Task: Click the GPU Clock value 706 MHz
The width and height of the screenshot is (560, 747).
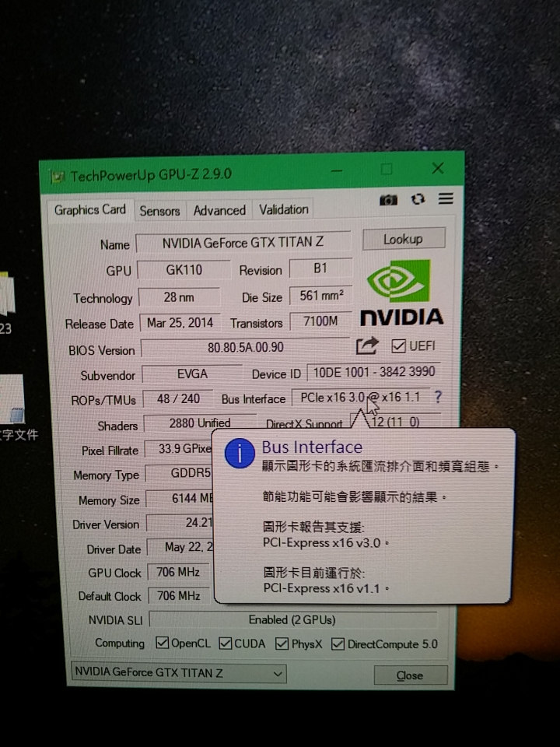Action: 179,572
